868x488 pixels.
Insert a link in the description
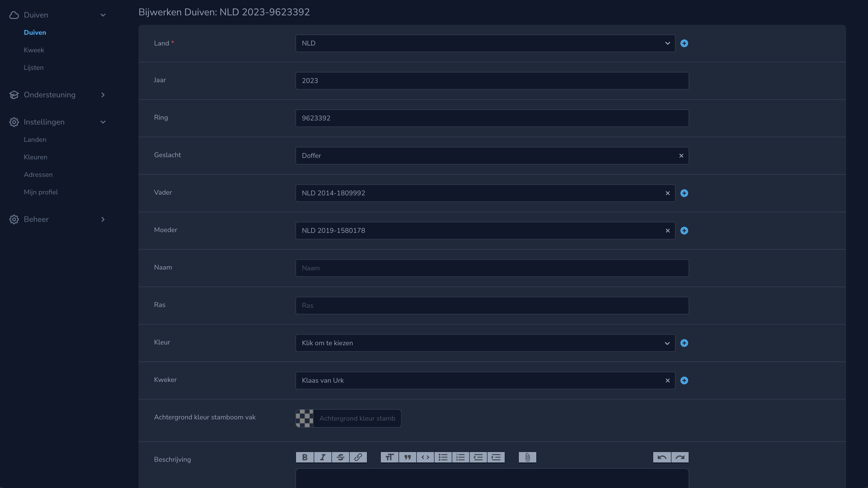click(x=358, y=457)
